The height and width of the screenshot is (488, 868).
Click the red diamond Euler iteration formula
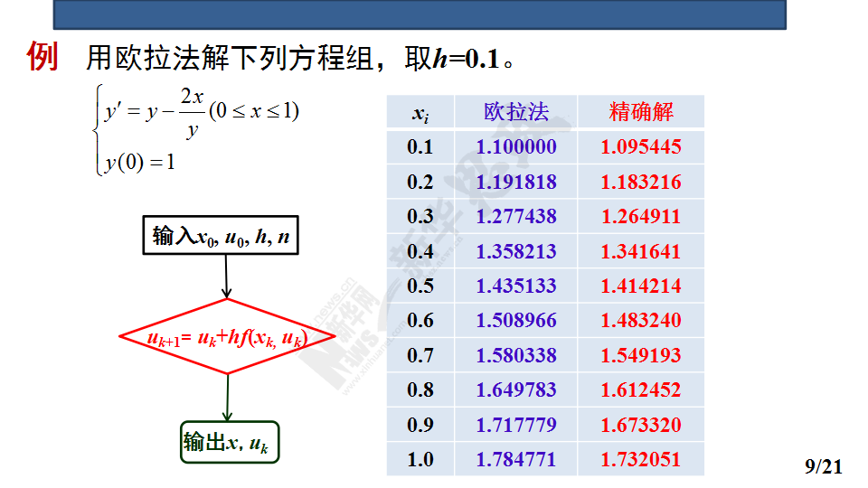[228, 336]
